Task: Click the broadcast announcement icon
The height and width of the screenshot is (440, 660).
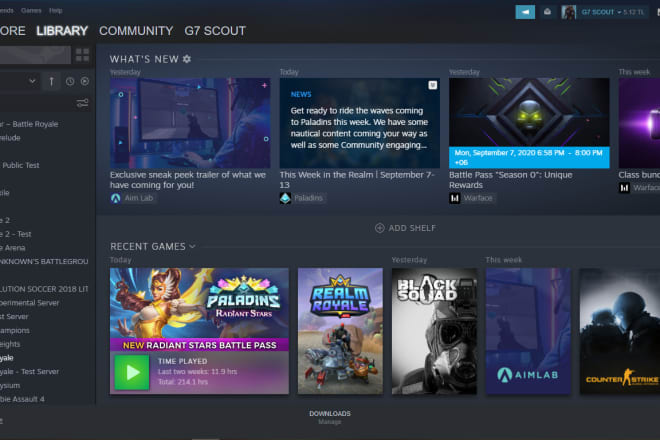Action: click(x=525, y=12)
